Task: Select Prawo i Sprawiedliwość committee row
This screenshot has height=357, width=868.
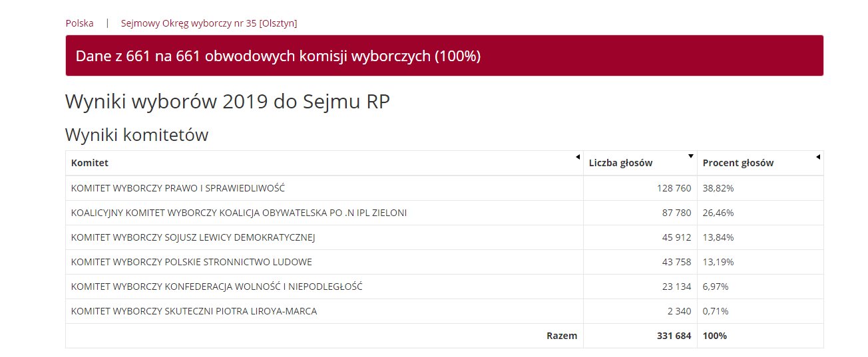Action: (x=444, y=188)
